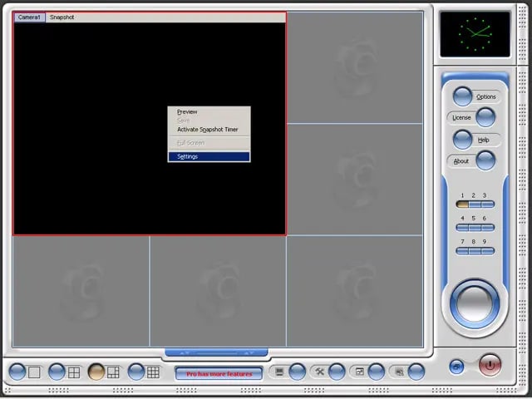532x399 pixels.
Task: Choose Preview from the context menu
Action: click(x=209, y=111)
